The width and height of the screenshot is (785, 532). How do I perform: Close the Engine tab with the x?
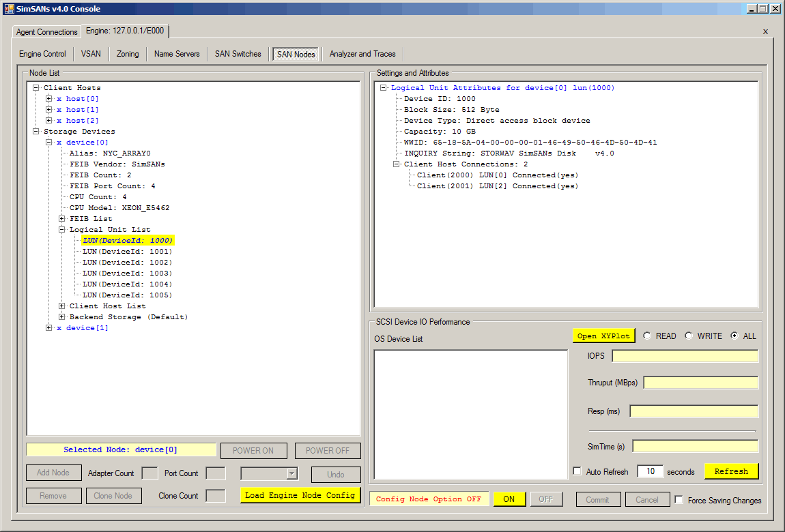point(765,31)
